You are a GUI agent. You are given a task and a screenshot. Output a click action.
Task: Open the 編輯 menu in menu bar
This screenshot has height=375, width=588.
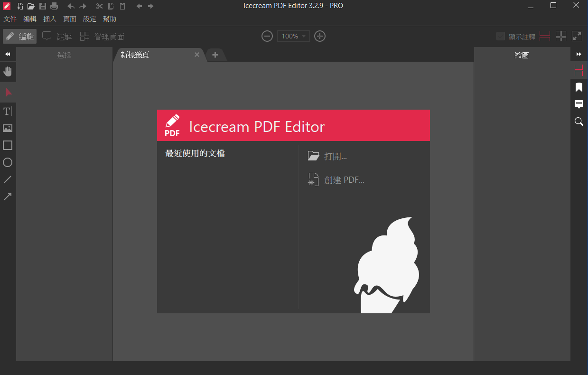pos(30,19)
